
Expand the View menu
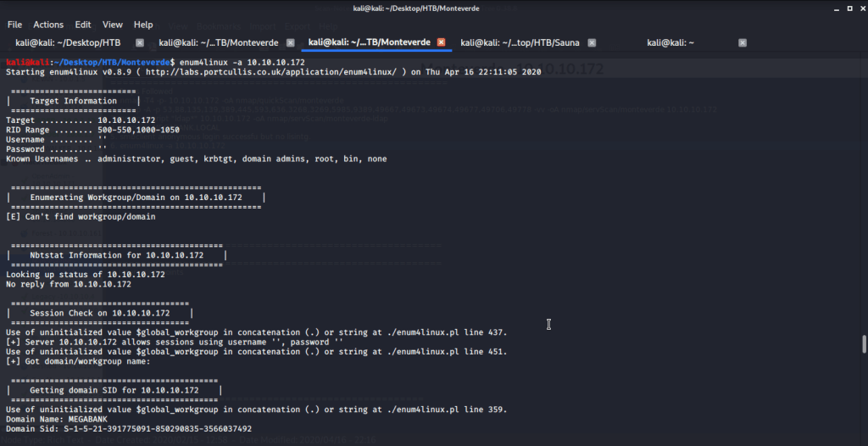point(113,25)
